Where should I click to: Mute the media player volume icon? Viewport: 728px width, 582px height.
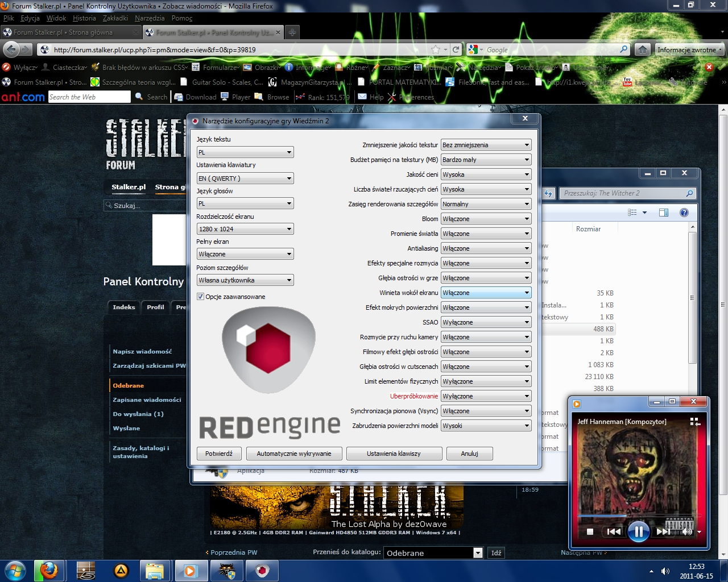[686, 532]
